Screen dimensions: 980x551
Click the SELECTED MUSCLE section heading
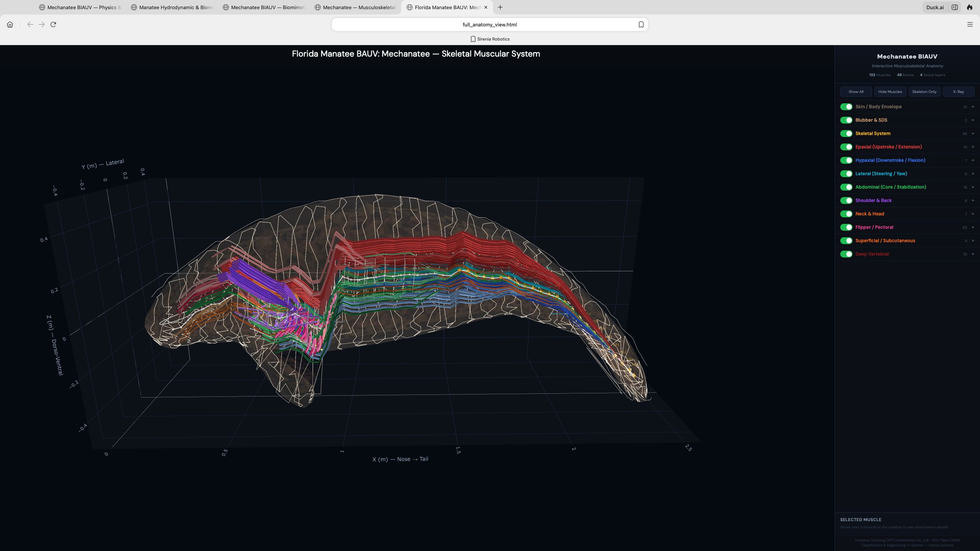pos(861,520)
